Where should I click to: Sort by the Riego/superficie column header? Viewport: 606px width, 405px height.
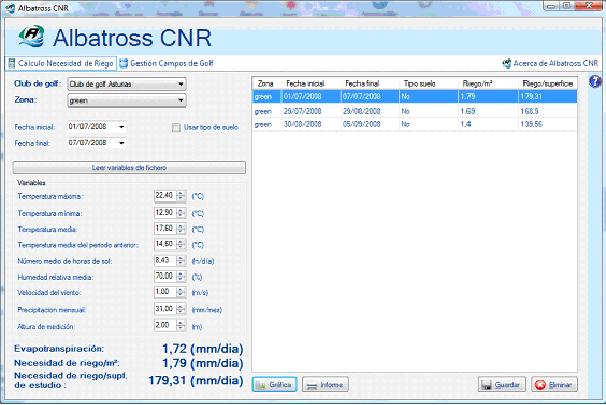click(547, 83)
